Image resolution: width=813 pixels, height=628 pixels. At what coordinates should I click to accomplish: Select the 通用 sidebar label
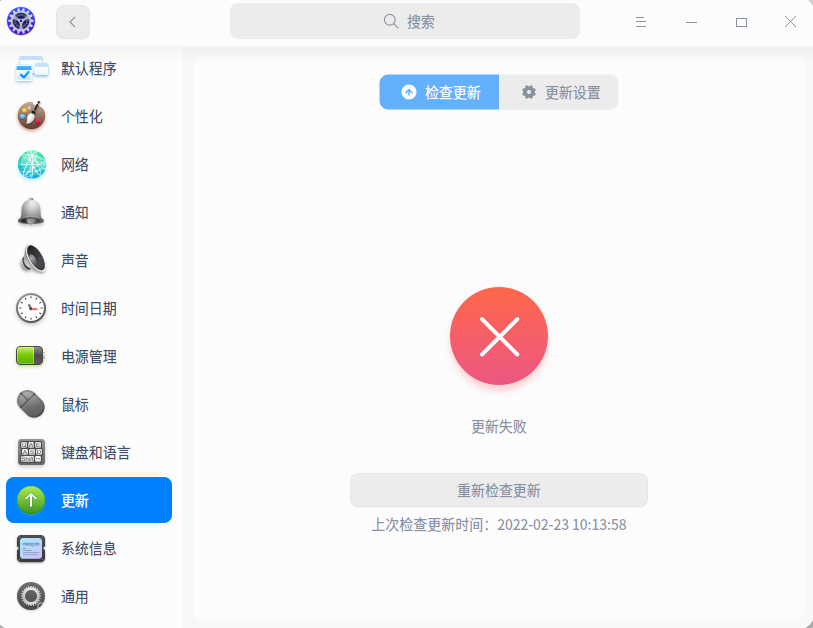[x=75, y=597]
